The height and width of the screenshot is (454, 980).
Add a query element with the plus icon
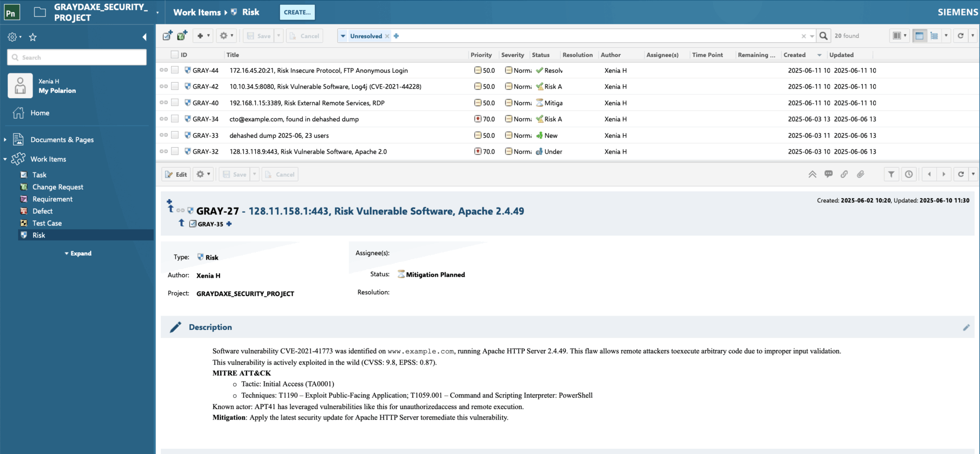point(396,36)
